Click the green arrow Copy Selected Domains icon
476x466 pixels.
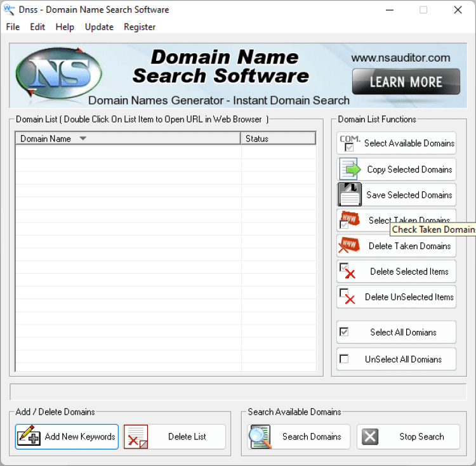tap(350, 169)
